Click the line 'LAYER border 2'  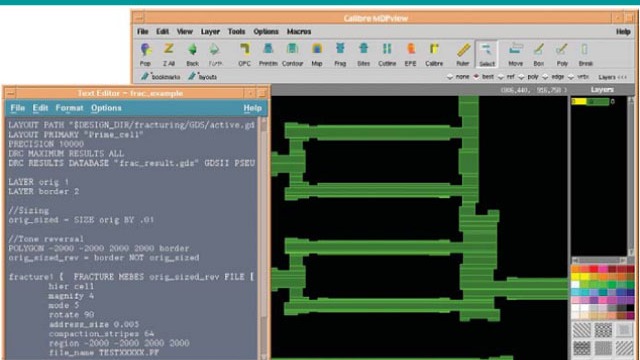coord(44,191)
